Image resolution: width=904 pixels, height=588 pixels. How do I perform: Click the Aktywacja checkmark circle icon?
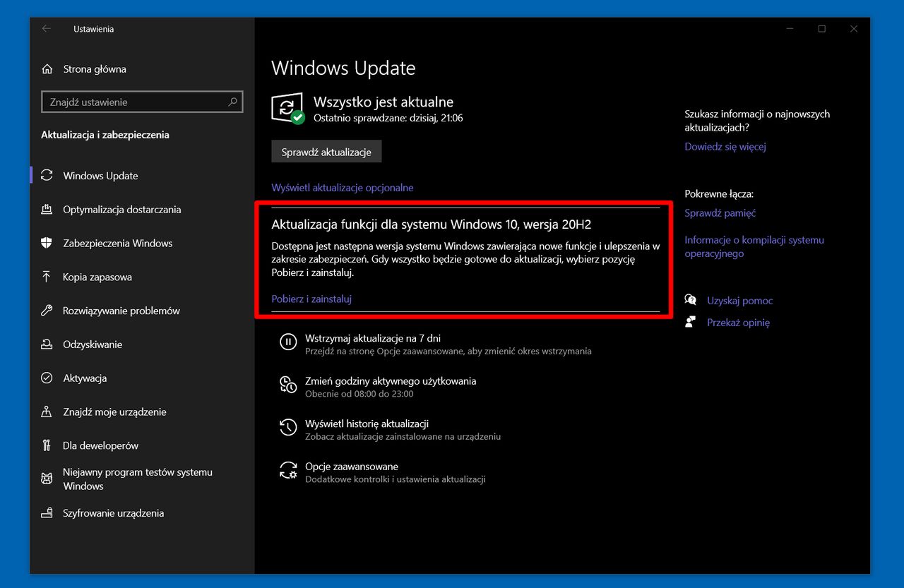click(47, 378)
